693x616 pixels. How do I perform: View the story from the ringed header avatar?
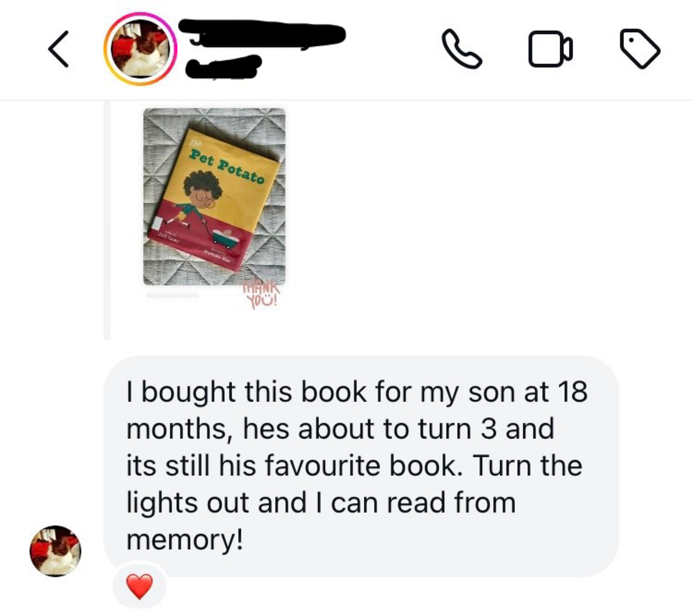point(140,49)
